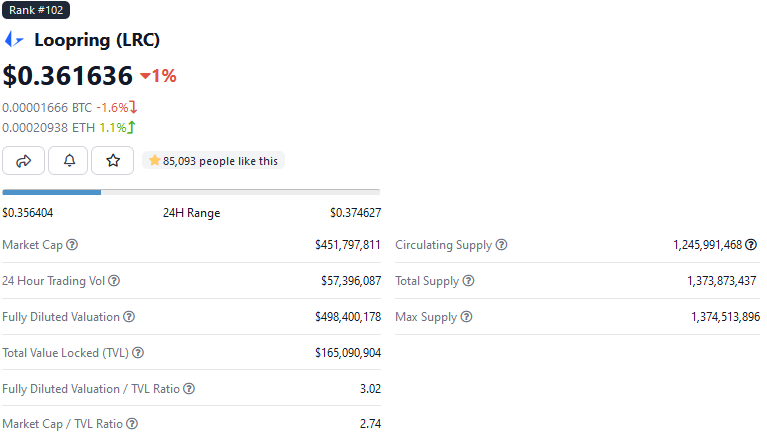Click max supply value 1,374,513,896
This screenshot has width=767, height=439.
point(725,317)
